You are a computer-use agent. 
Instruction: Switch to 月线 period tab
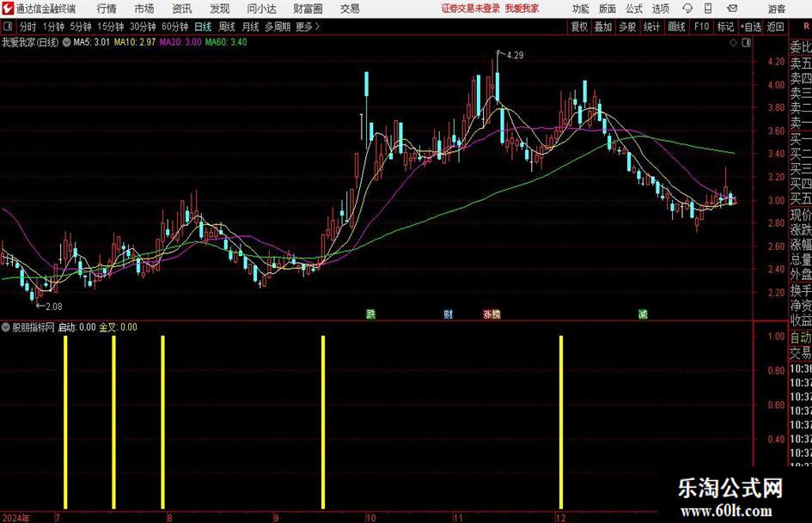250,27
